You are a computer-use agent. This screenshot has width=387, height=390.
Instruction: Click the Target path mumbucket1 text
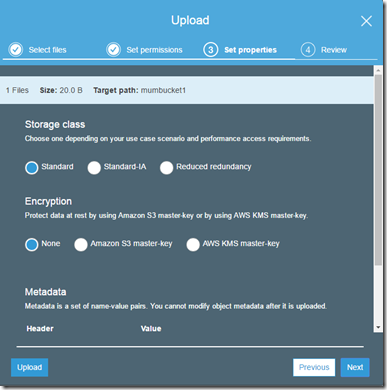pyautogui.click(x=139, y=90)
